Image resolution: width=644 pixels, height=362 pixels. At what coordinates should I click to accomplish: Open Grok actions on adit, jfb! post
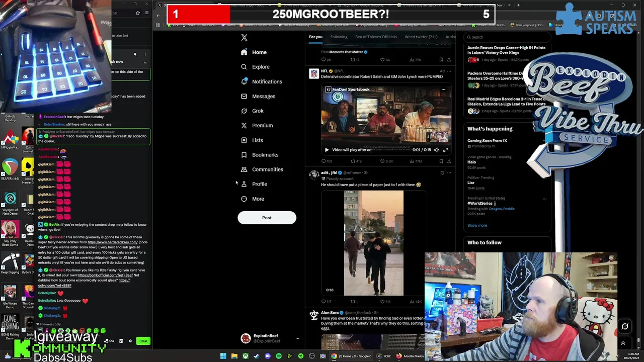pos(442,173)
